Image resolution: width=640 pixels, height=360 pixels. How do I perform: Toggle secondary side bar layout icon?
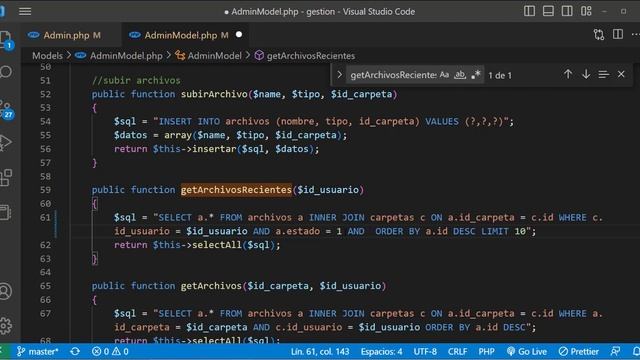[567, 11]
